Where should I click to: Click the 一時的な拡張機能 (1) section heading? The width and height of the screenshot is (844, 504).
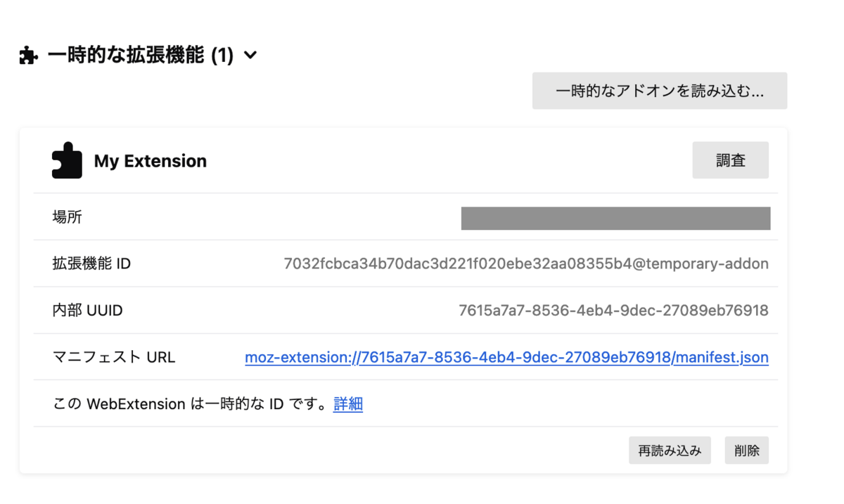point(140,56)
